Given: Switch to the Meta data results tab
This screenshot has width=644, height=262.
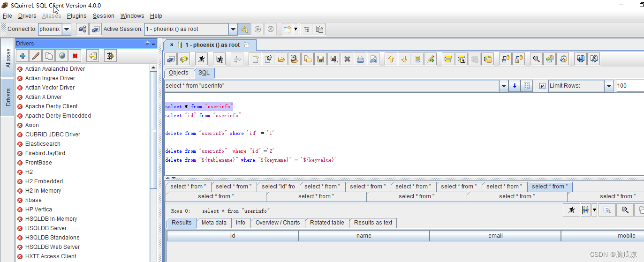Looking at the screenshot, I should (214, 223).
